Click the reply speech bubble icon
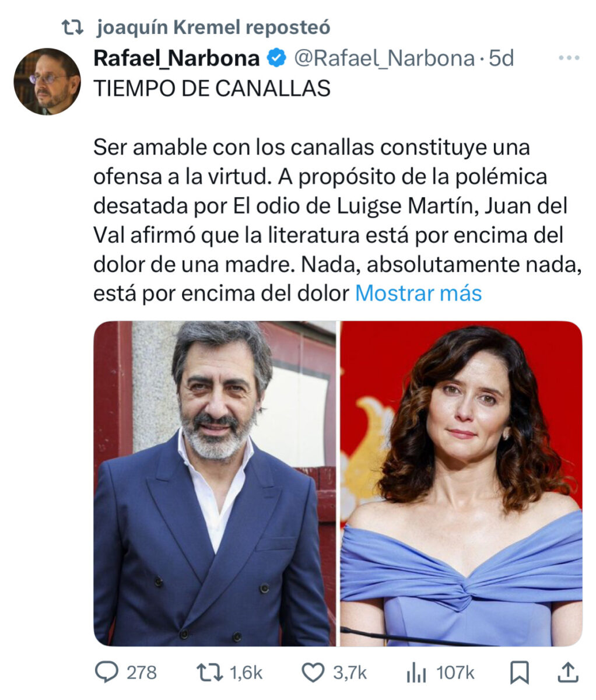 click(106, 673)
